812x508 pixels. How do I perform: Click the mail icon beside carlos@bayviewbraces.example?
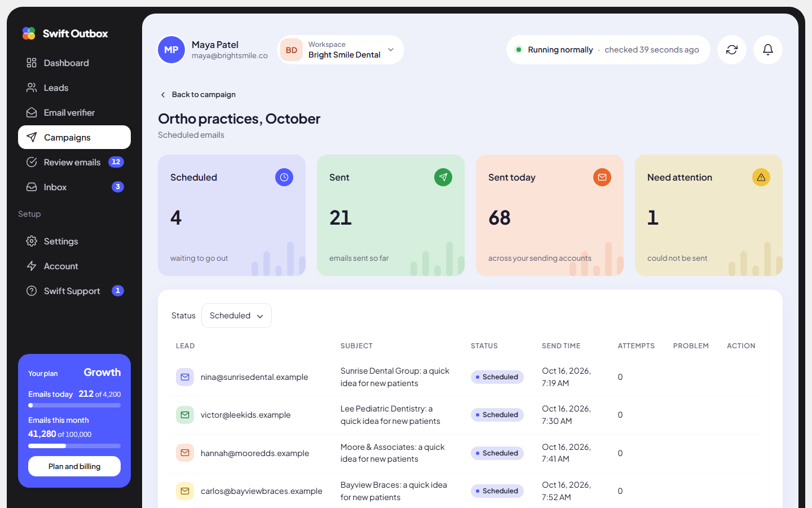tap(185, 491)
